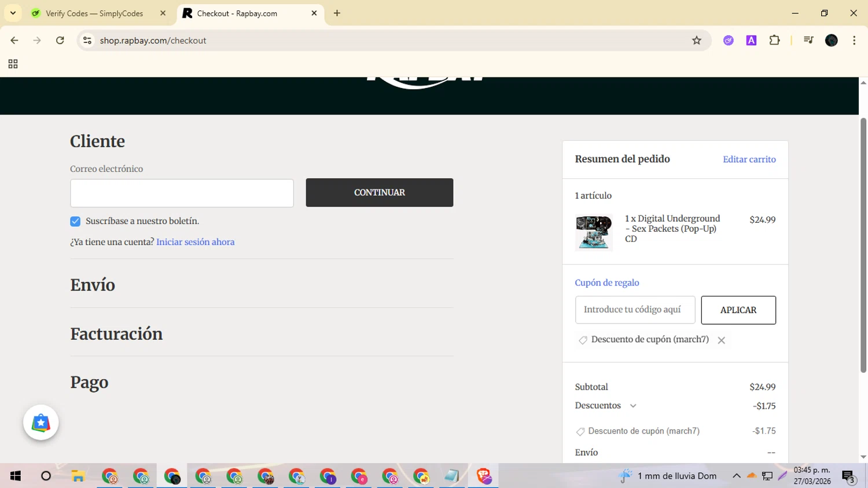Reload the Rapbay checkout page
The height and width of the screenshot is (488, 868).
(x=60, y=41)
